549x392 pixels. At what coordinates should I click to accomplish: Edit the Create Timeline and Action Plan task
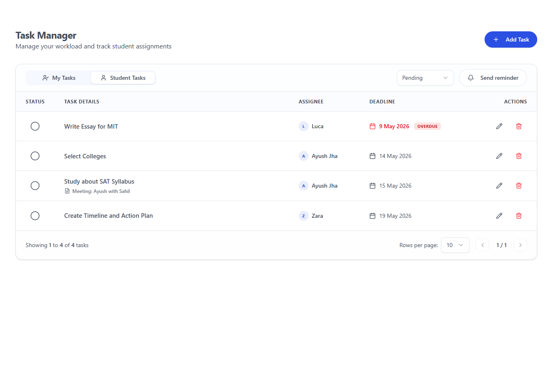click(x=499, y=216)
